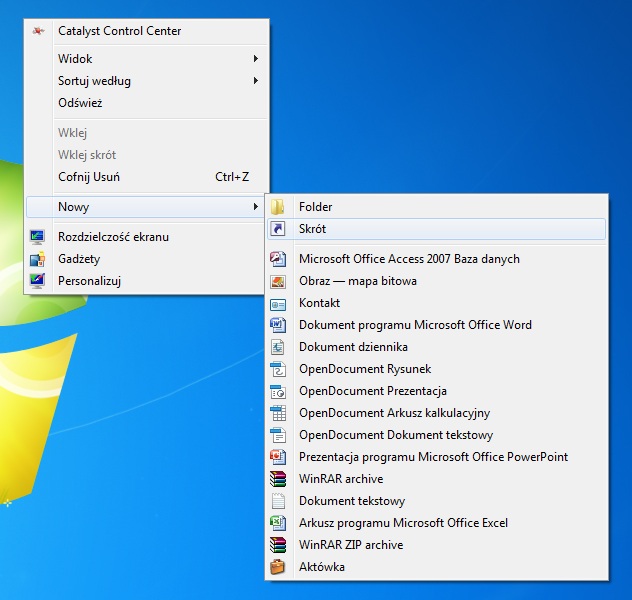Open Rozdzielczość ekranu settings
Image resolution: width=632 pixels, height=600 pixels.
coord(146,237)
